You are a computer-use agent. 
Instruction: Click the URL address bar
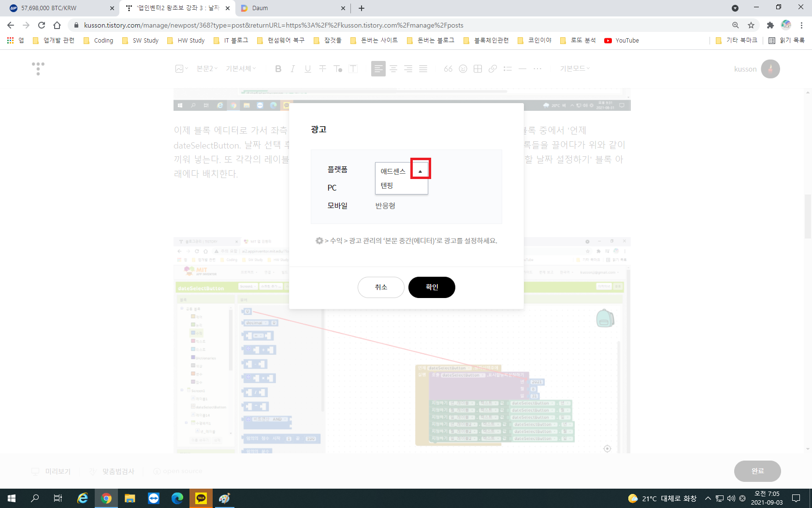(x=401, y=25)
